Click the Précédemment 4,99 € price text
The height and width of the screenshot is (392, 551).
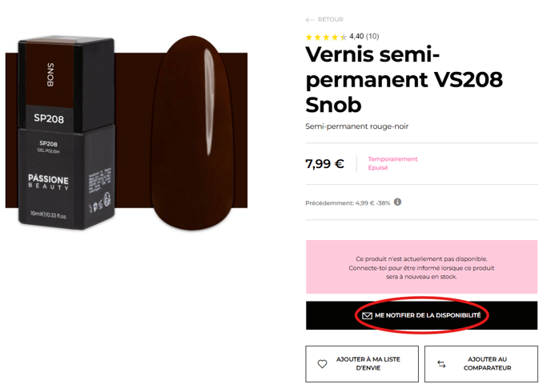(348, 203)
